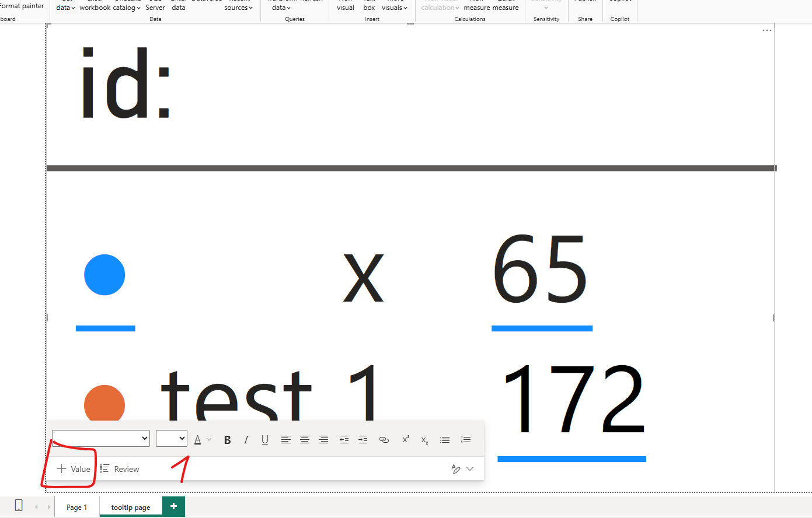The image size is (812, 518).
Task: Apply superscript formatting
Action: click(x=406, y=439)
